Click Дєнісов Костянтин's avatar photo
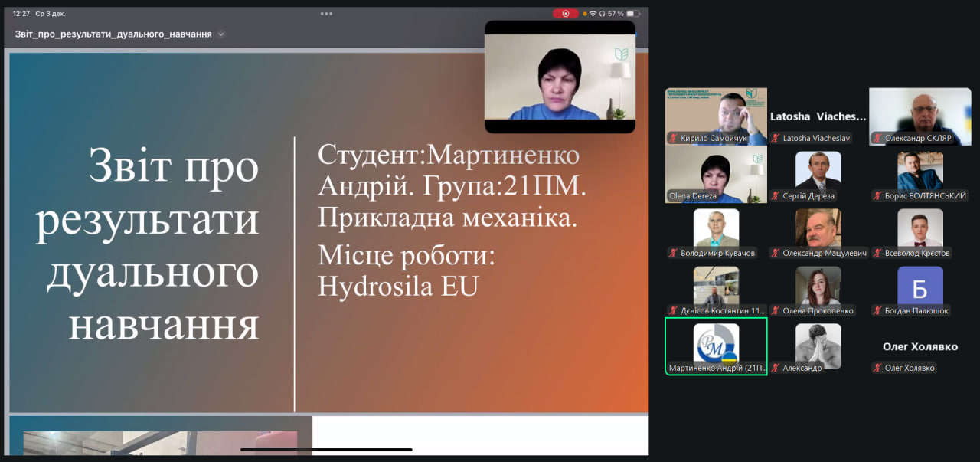The width and height of the screenshot is (980, 462). click(716, 285)
